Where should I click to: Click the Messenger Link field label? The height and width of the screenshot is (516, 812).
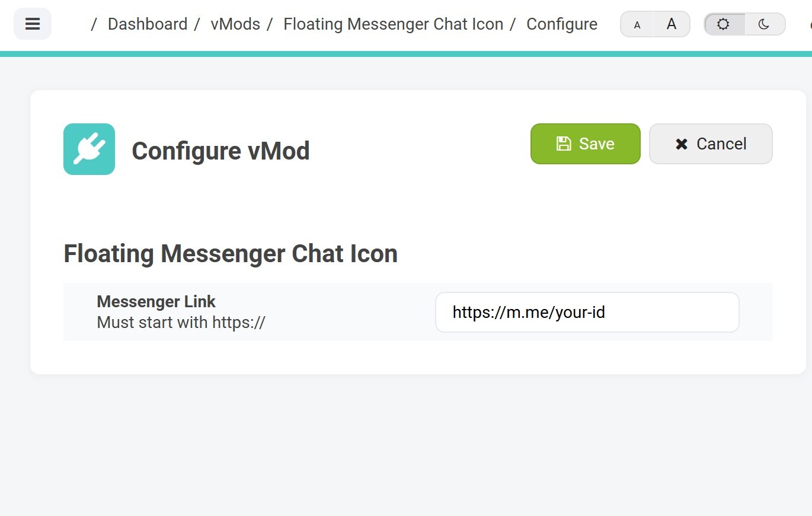click(x=156, y=301)
